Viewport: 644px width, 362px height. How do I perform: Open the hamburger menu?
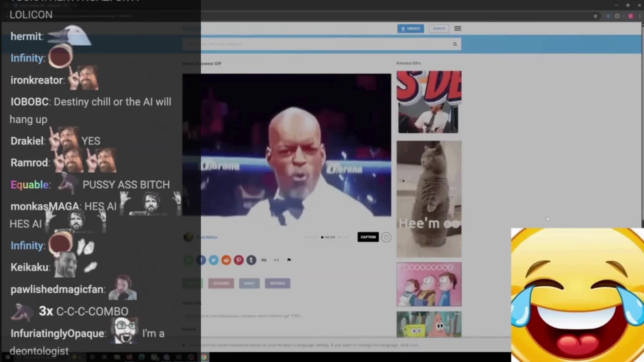pos(458,28)
